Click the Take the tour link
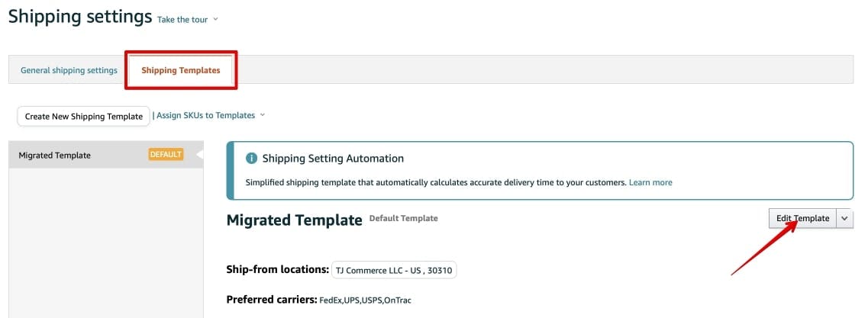Viewport: 868px width, 318px height. (x=183, y=19)
